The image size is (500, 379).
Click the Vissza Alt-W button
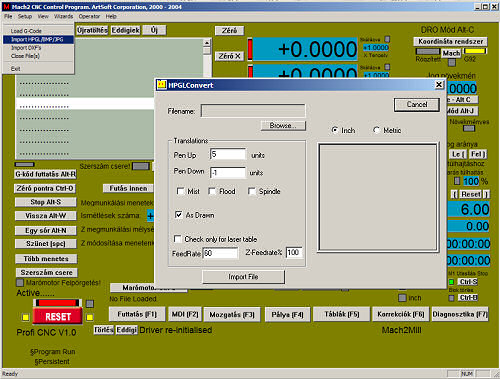point(45,216)
